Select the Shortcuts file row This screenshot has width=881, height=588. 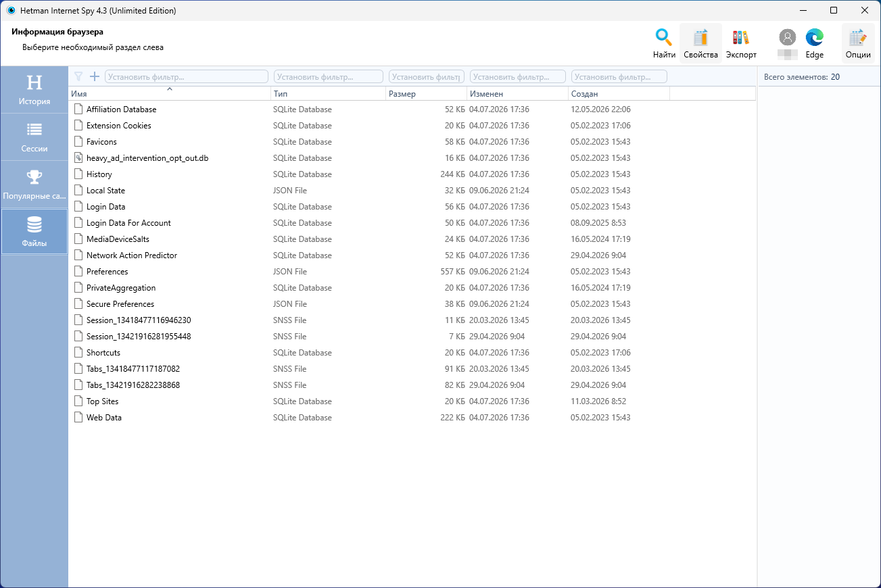412,353
